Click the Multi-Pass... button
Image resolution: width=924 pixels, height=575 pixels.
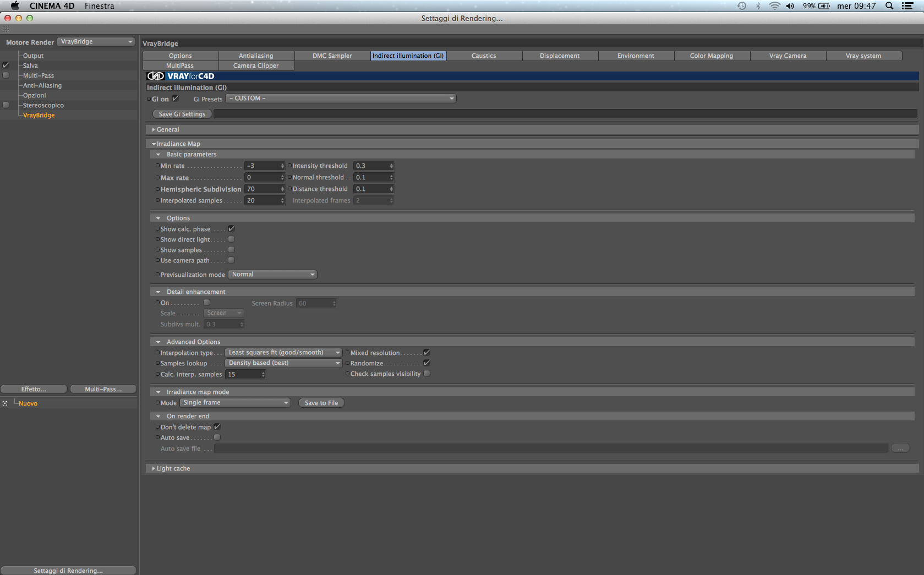pos(103,389)
